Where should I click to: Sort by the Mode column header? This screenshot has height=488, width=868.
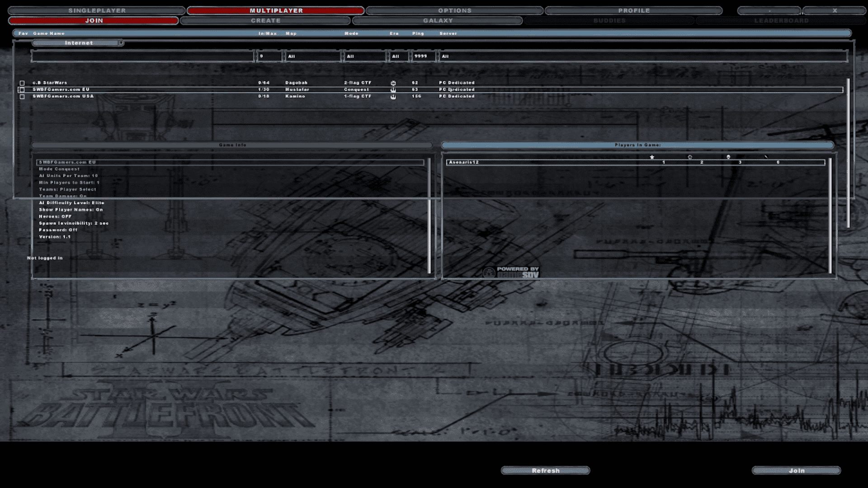point(351,33)
